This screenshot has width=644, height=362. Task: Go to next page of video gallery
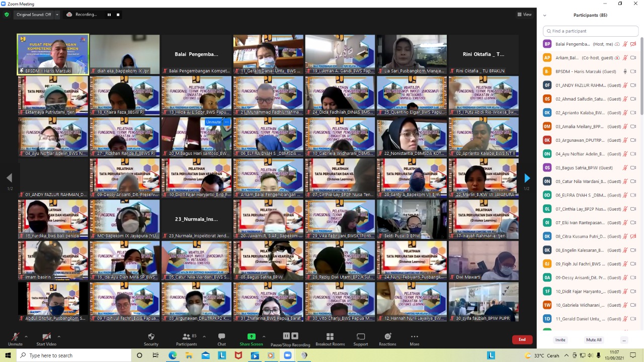[x=527, y=178]
